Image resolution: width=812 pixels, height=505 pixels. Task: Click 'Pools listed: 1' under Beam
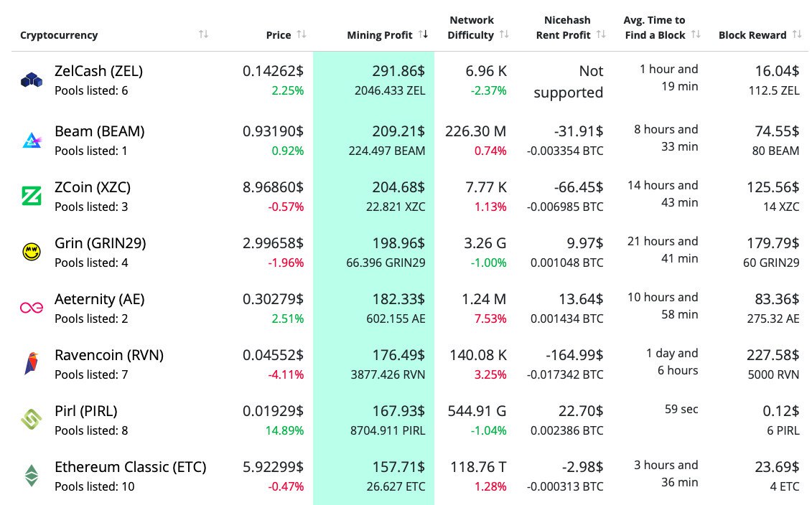[x=91, y=151]
